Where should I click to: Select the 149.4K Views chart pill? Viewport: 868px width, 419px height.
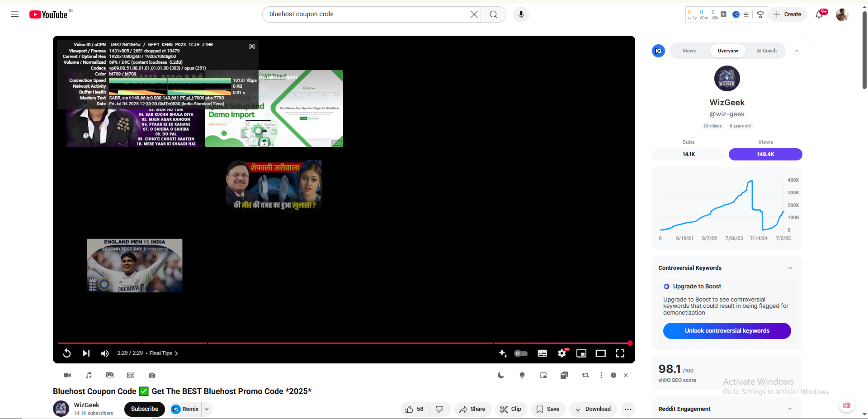tap(765, 154)
